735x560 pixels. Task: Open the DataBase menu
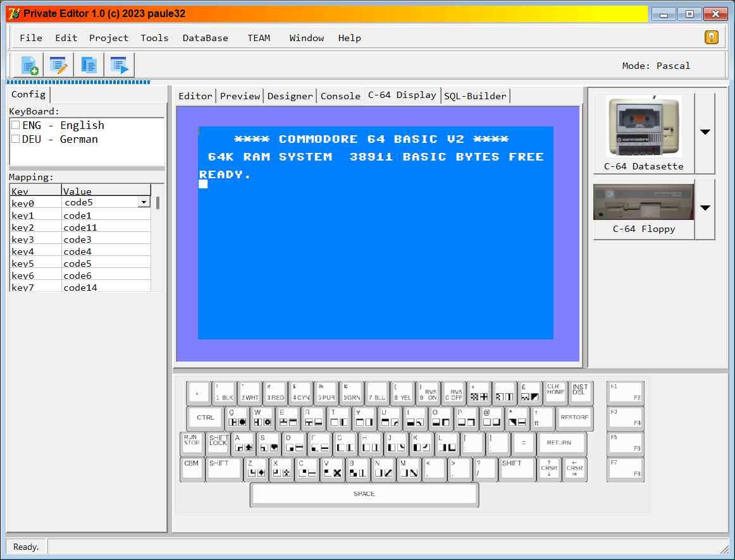[x=206, y=38]
